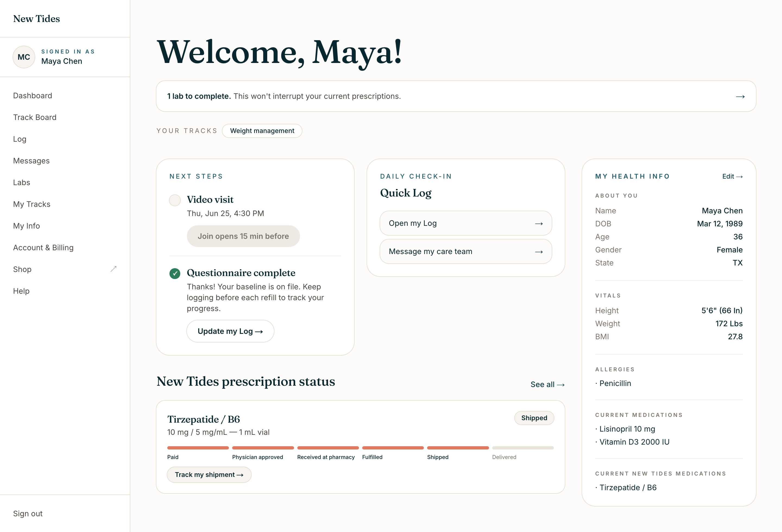Click the Shipped status badge
The width and height of the screenshot is (782, 532).
pos(534,418)
